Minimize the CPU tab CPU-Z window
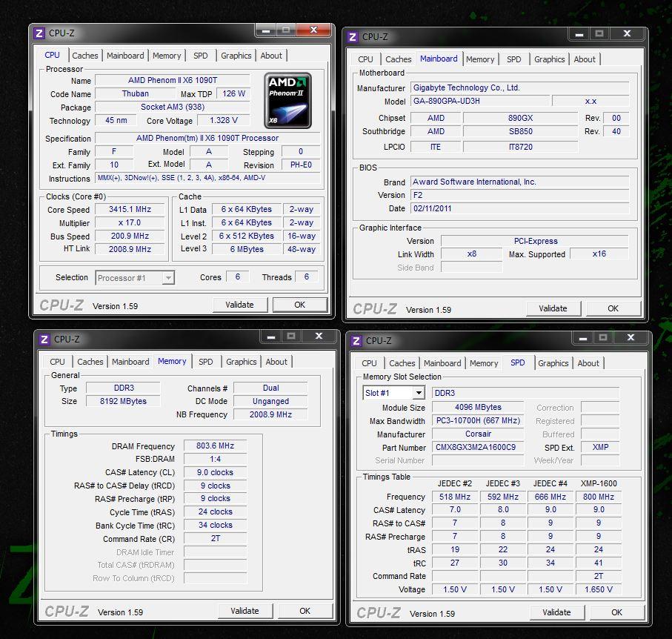672x639 pixels. pos(266,30)
